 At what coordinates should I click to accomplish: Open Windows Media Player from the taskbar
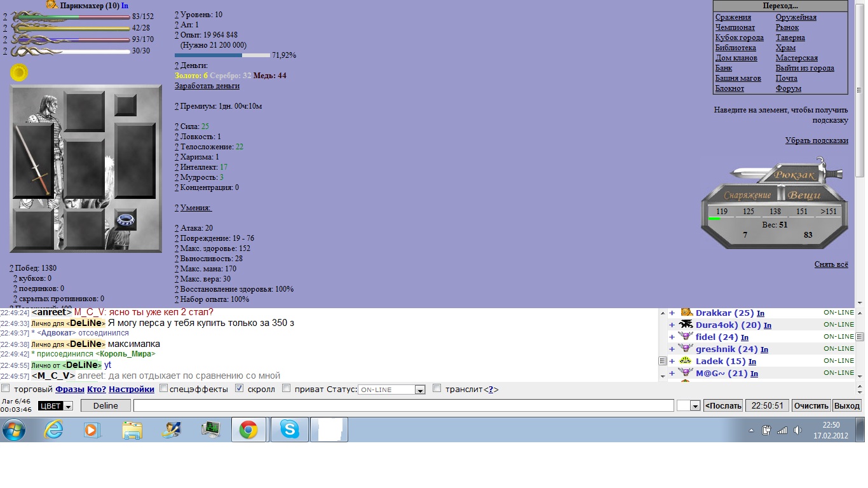(x=93, y=430)
